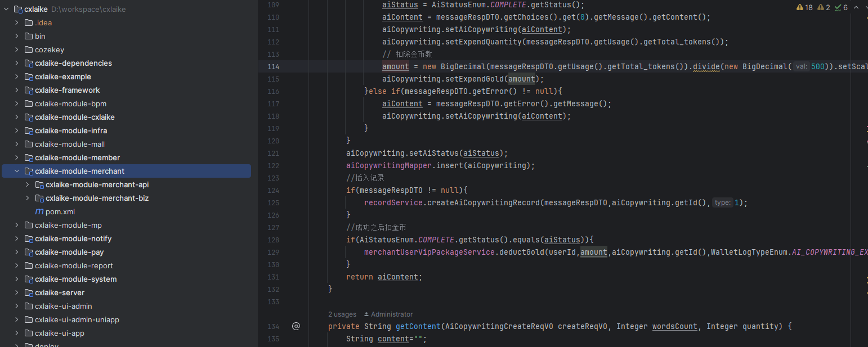Click the 'Administrator' author inlay hint
The height and width of the screenshot is (347, 868).
(392, 314)
